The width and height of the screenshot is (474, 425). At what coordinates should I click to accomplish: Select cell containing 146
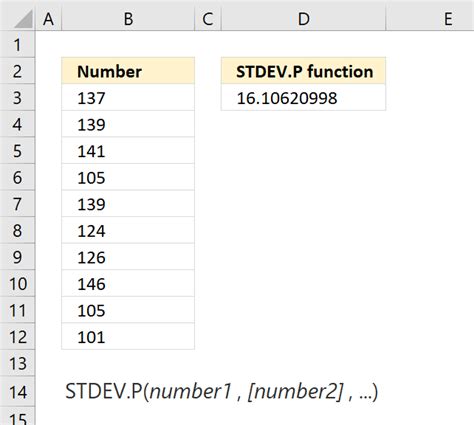click(x=128, y=284)
